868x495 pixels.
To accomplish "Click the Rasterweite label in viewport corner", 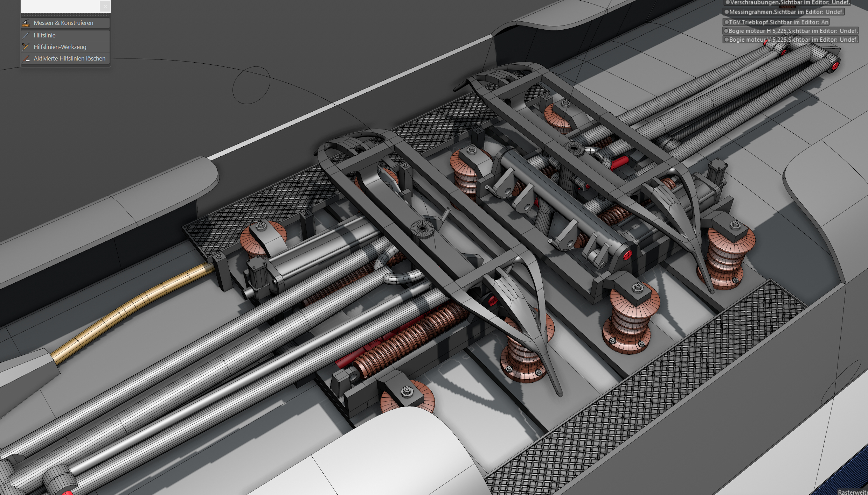I will [x=853, y=492].
